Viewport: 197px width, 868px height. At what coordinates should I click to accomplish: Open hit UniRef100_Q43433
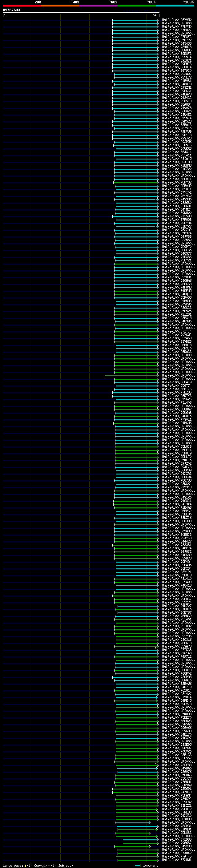coord(176,43)
